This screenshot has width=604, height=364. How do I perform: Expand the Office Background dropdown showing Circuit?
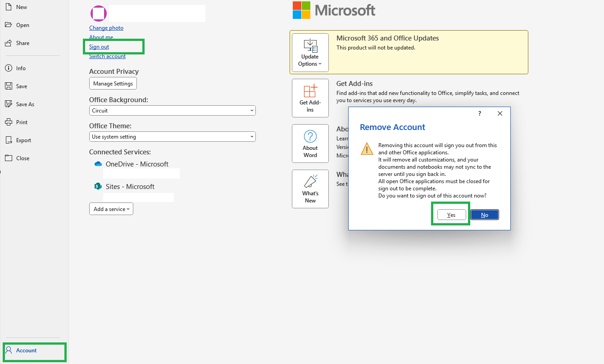[x=173, y=111]
